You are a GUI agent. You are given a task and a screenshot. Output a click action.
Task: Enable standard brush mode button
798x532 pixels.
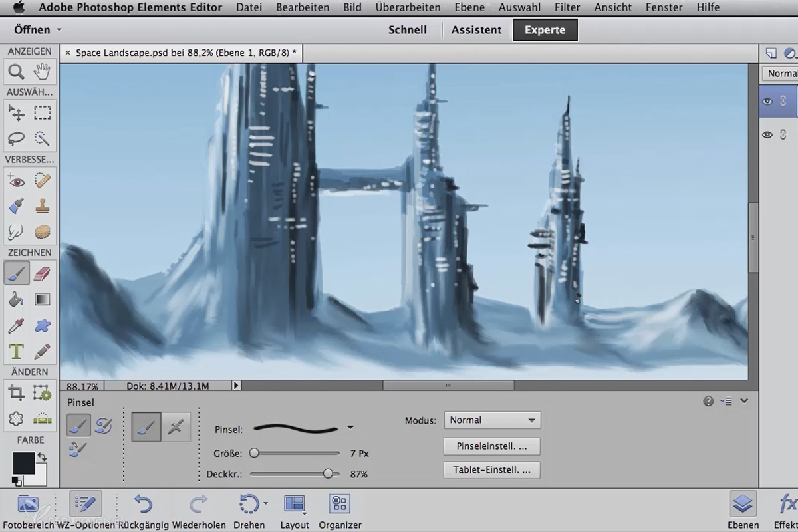coord(146,427)
